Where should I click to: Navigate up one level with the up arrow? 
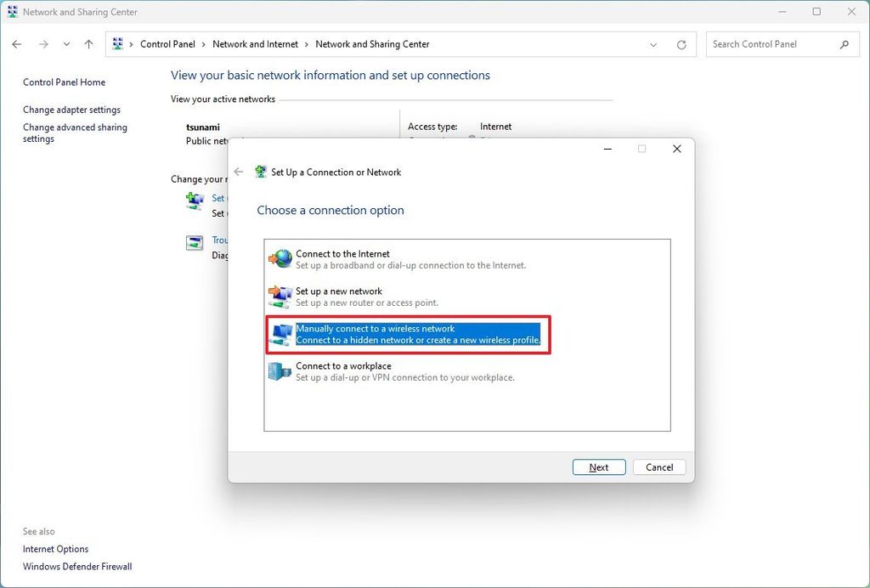coord(88,43)
